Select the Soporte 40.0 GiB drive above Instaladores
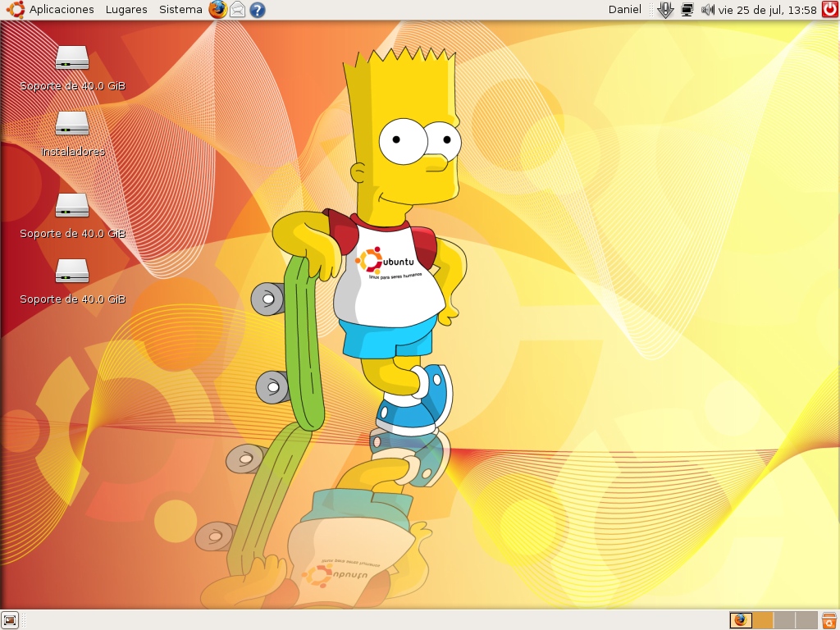840x630 pixels. (x=72, y=58)
